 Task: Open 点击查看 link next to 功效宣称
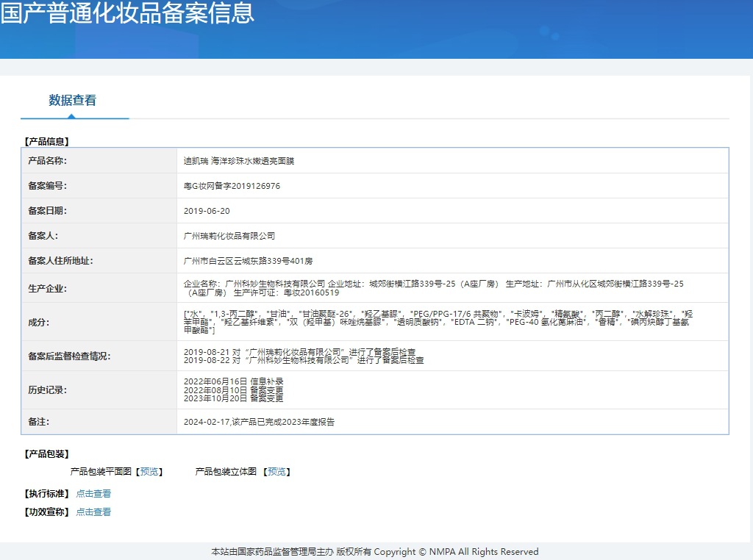click(93, 512)
